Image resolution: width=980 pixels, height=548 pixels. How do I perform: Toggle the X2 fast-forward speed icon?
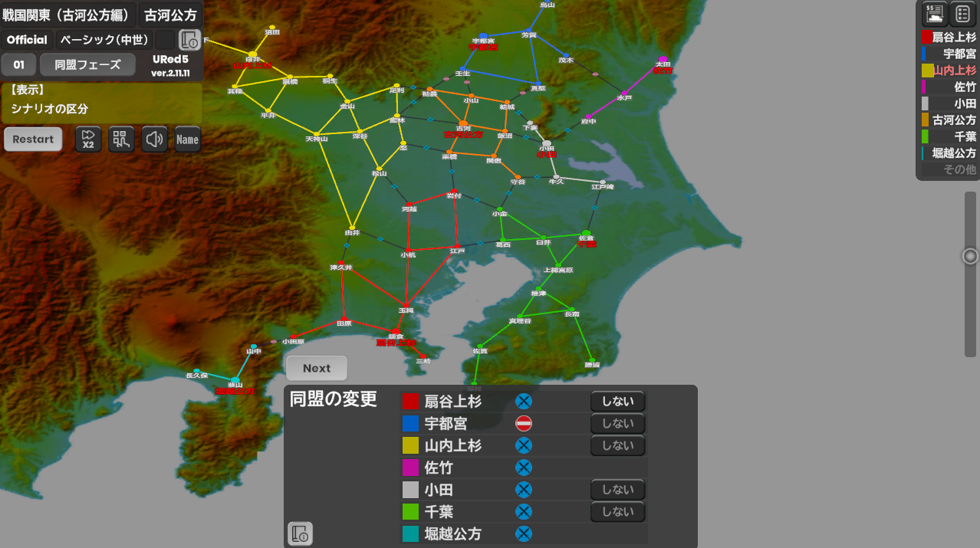88,139
